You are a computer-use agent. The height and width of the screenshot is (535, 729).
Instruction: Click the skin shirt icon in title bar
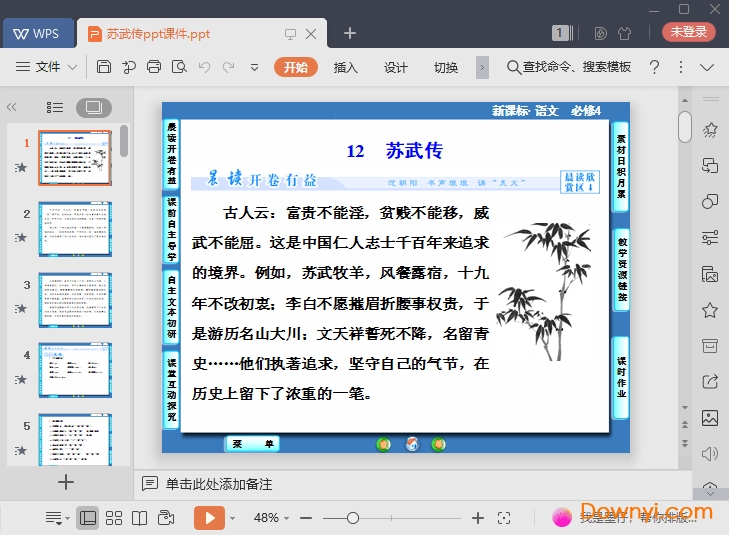(624, 33)
